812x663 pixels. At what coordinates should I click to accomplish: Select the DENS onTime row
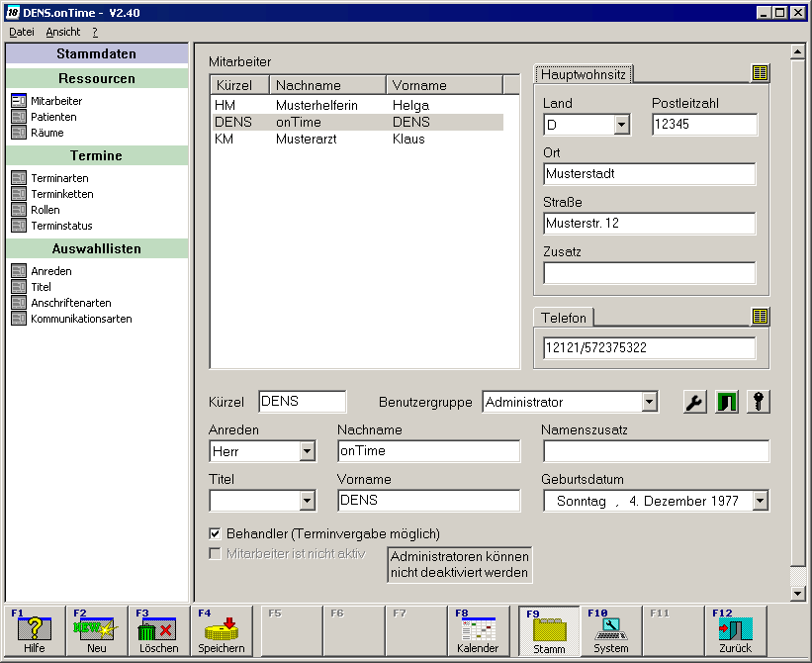[x=357, y=123]
